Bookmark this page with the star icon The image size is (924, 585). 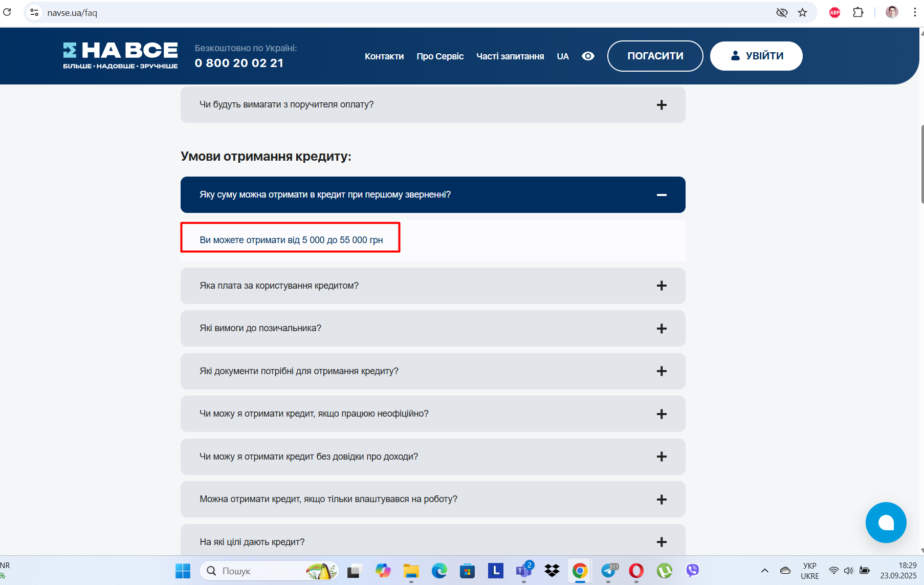click(802, 12)
